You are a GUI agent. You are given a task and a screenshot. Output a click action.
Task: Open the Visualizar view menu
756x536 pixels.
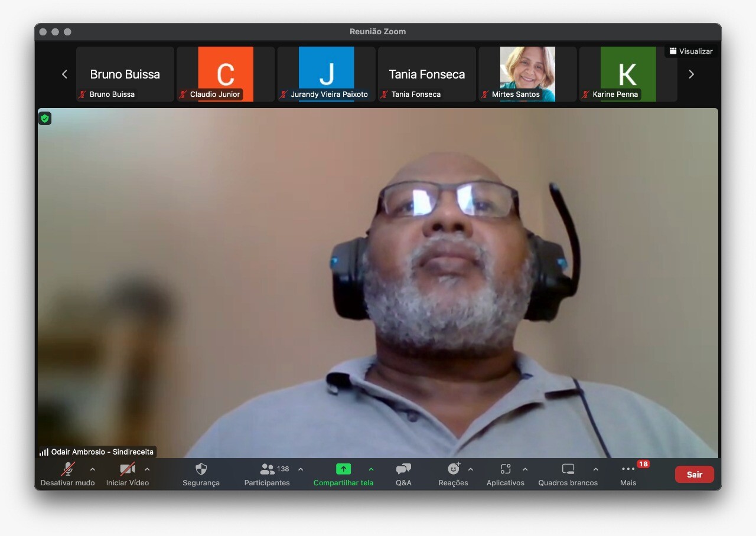pos(691,51)
